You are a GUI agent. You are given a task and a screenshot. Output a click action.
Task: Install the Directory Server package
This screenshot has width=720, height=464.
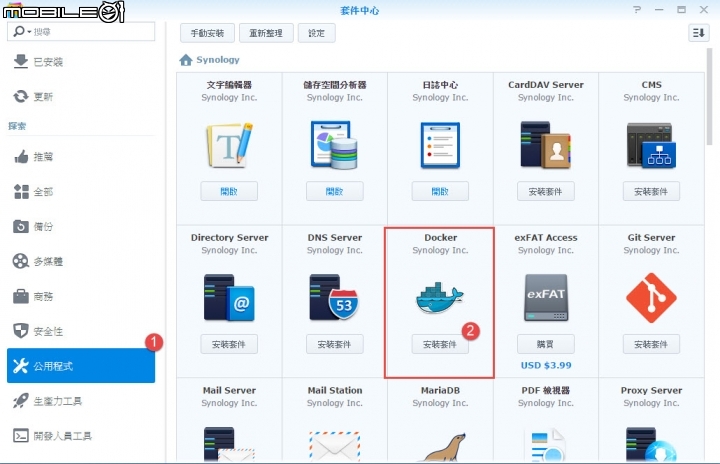coord(229,344)
